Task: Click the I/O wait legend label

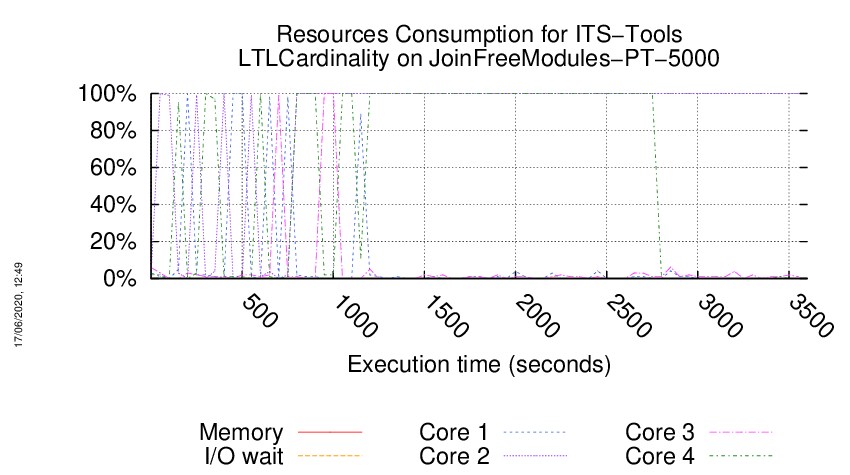Action: [244, 456]
